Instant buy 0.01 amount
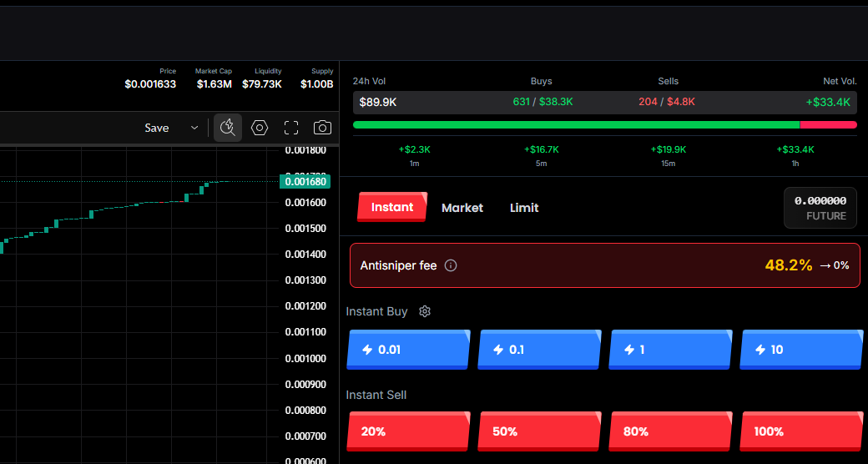The width and height of the screenshot is (868, 464). pyautogui.click(x=408, y=350)
